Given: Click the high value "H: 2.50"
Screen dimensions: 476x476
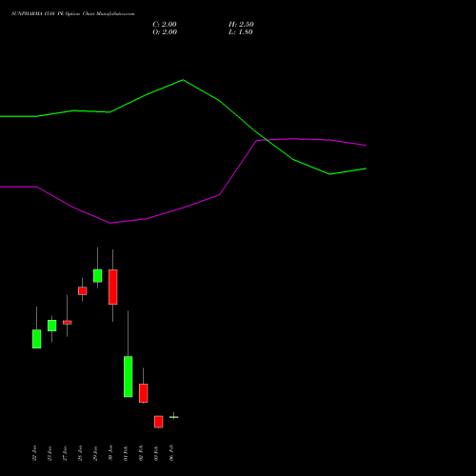Looking at the screenshot, I should click(x=241, y=25).
